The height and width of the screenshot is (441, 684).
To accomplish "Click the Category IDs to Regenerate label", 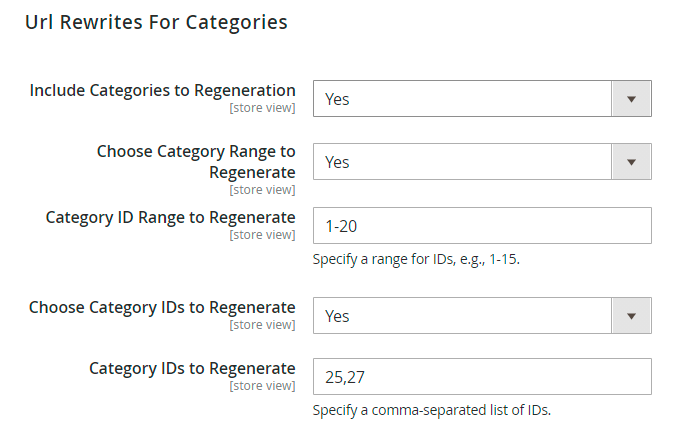I will pyautogui.click(x=192, y=368).
